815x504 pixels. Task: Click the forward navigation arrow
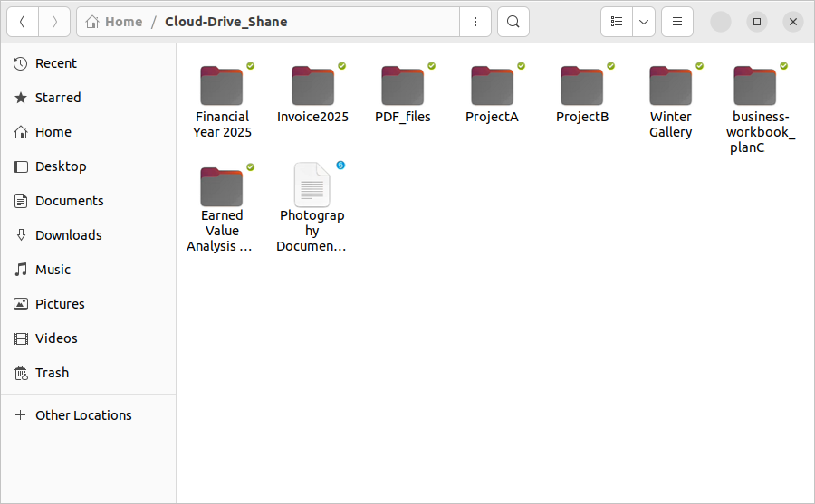(x=54, y=22)
